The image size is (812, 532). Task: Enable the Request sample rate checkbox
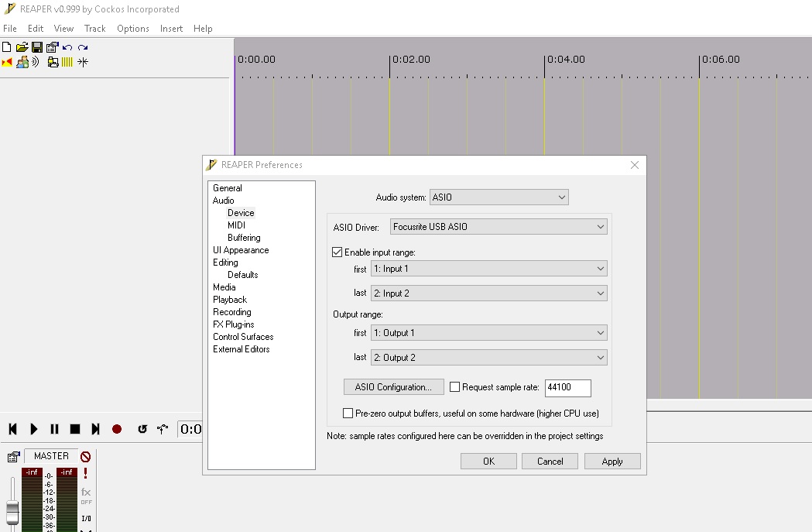455,387
